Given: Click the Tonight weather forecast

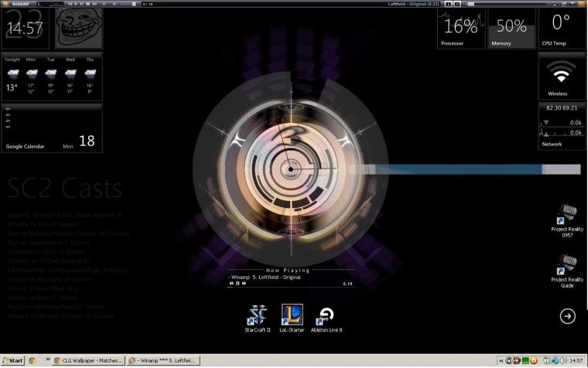Looking at the screenshot, I should tap(12, 76).
